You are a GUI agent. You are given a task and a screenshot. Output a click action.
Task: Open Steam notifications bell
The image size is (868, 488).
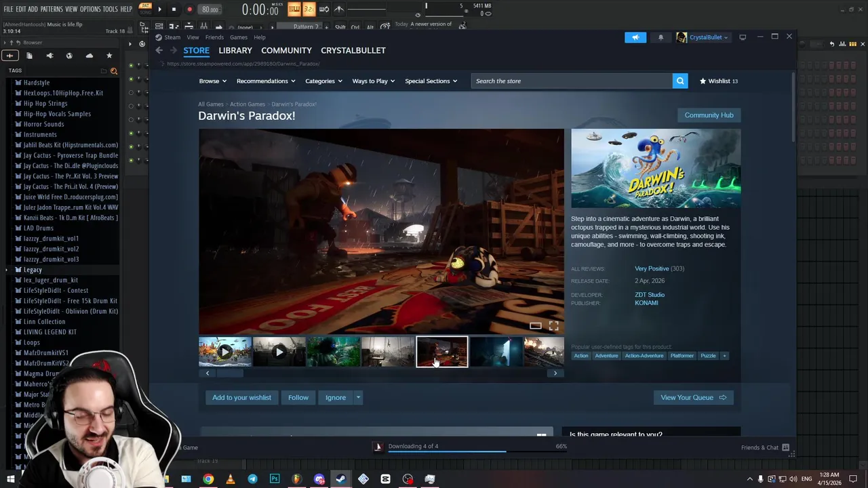click(660, 37)
